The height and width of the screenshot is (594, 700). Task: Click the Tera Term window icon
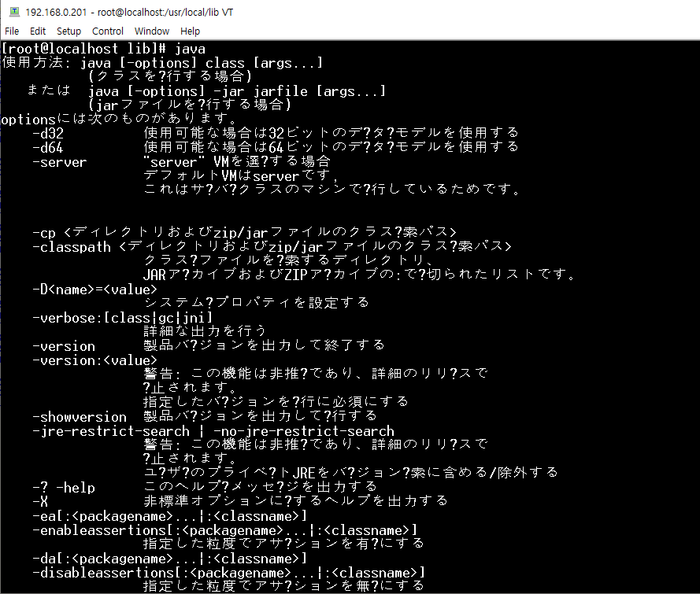click(15, 12)
